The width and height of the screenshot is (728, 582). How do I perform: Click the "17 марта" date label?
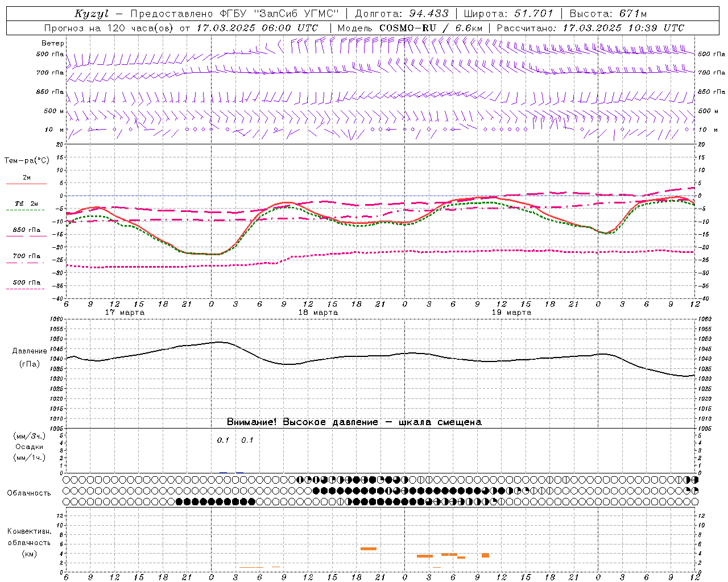pos(125,313)
